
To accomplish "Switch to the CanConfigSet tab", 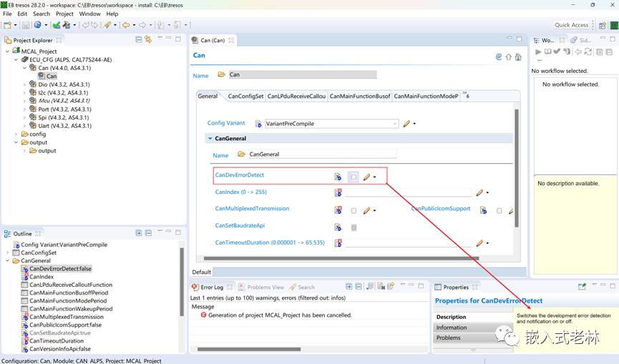I will click(x=245, y=97).
